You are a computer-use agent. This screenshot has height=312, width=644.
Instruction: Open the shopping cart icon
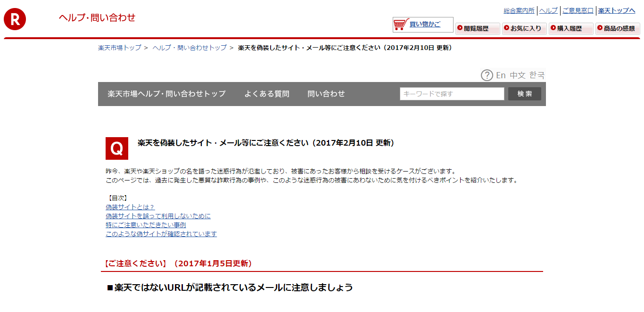(401, 25)
